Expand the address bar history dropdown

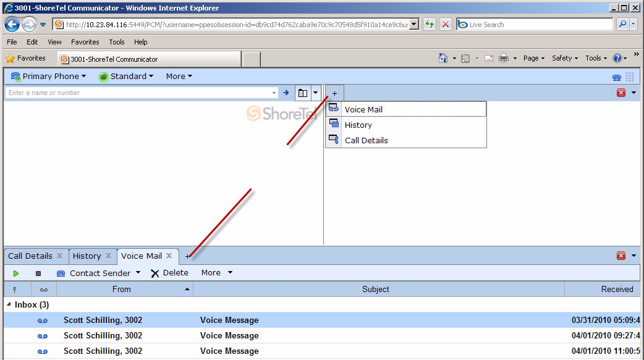[415, 25]
